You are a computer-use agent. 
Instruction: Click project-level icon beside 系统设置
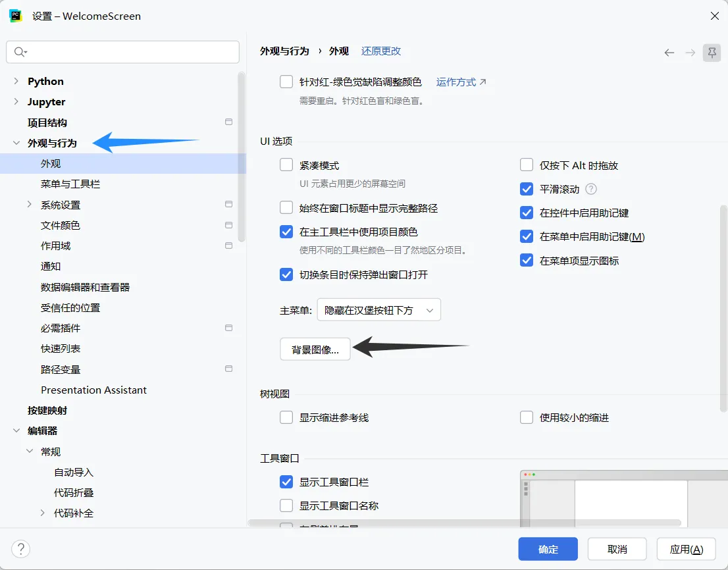228,204
